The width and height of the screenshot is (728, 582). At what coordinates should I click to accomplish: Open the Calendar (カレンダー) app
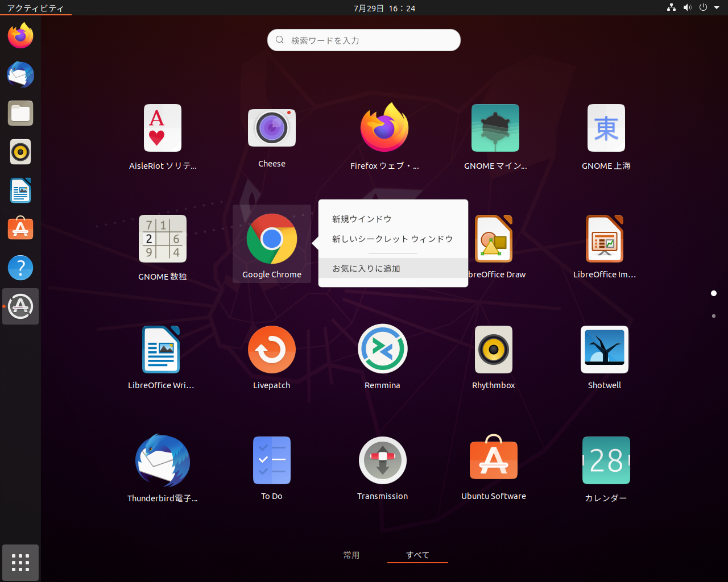606,460
